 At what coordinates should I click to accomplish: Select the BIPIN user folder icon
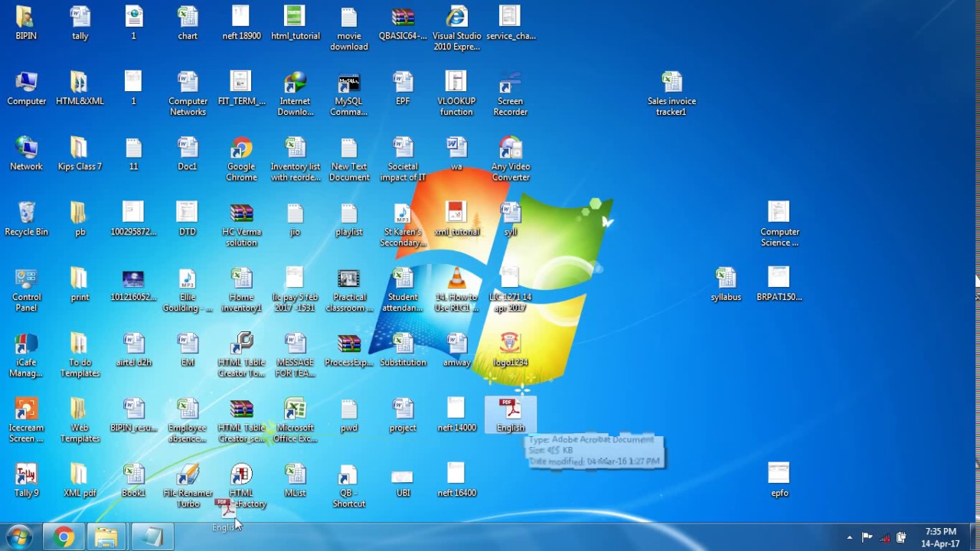[25, 17]
